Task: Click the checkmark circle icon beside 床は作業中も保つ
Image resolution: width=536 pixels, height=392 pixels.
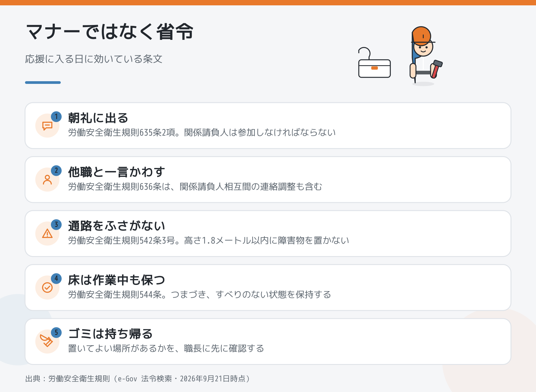Action: 47,288
